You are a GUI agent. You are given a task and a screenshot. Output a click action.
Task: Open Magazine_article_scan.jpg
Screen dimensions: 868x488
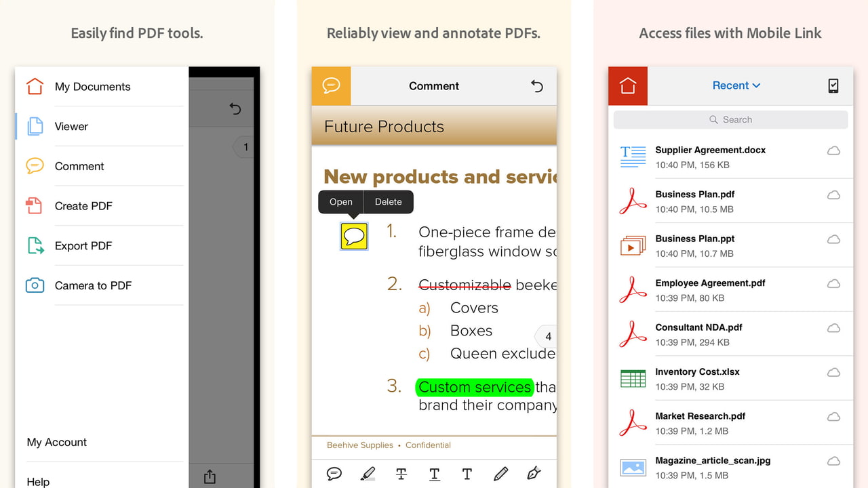pos(731,467)
